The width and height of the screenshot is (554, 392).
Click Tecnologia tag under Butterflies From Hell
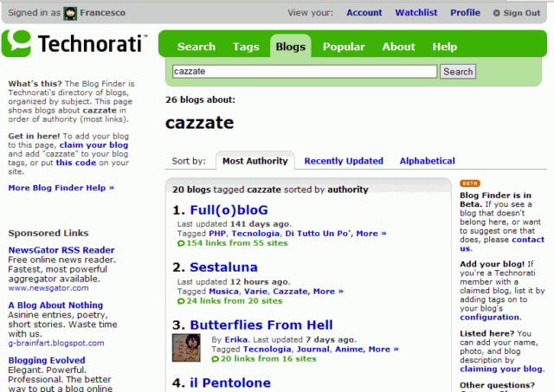(267, 350)
